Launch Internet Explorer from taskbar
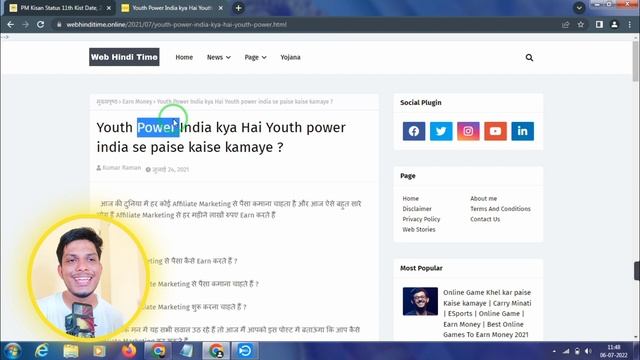 pos(41,351)
